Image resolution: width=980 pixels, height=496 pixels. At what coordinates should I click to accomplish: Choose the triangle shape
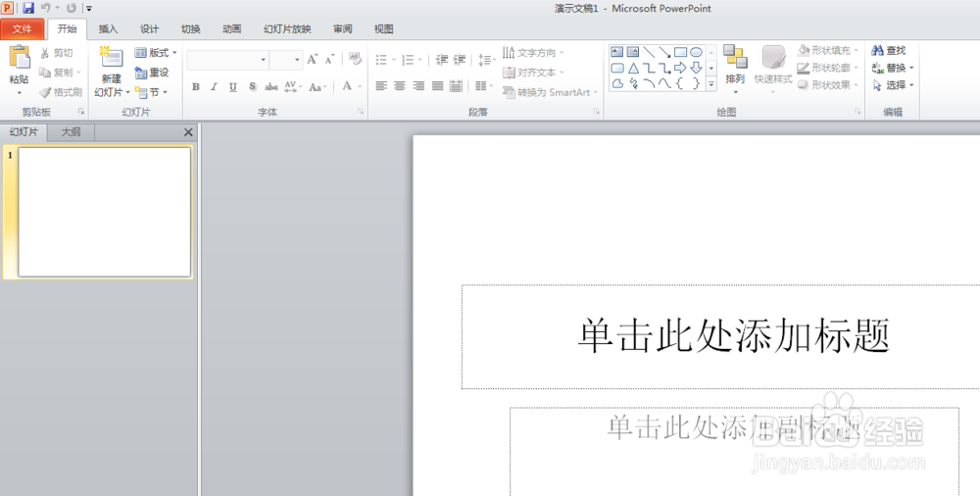click(632, 68)
